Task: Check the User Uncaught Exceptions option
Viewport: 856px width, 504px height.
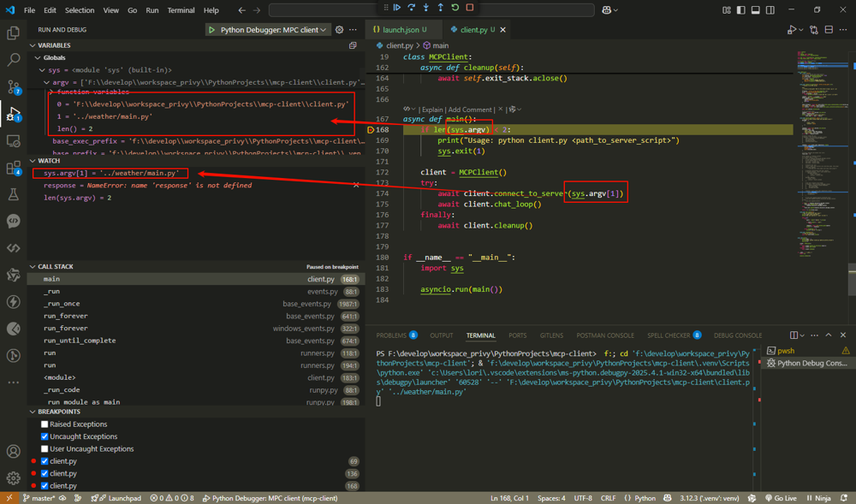Action: coord(45,448)
